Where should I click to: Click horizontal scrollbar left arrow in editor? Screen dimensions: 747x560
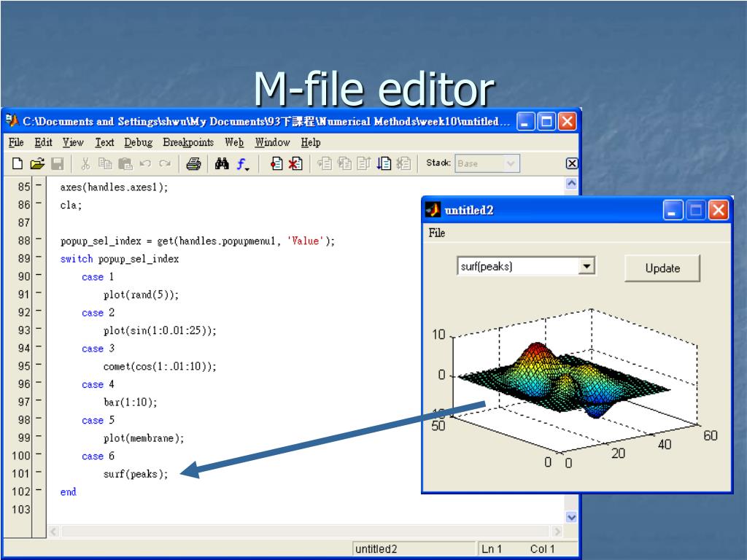pyautogui.click(x=53, y=531)
